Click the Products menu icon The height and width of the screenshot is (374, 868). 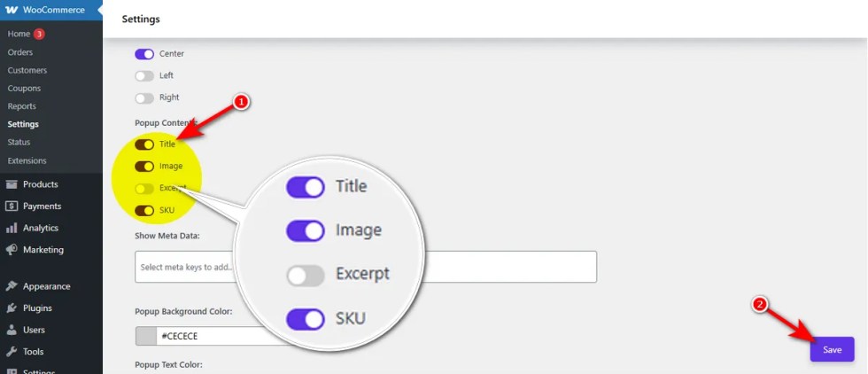[12, 184]
